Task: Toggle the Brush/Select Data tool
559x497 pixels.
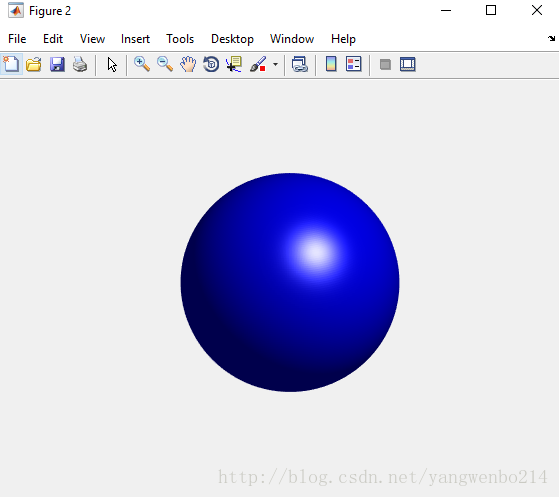Action: [258, 65]
